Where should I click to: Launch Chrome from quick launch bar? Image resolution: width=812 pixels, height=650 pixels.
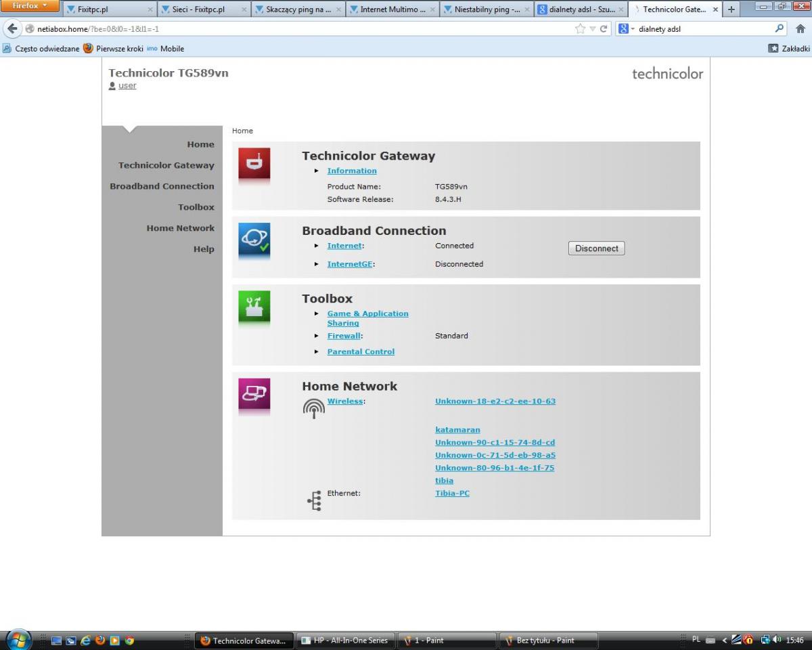[129, 641]
